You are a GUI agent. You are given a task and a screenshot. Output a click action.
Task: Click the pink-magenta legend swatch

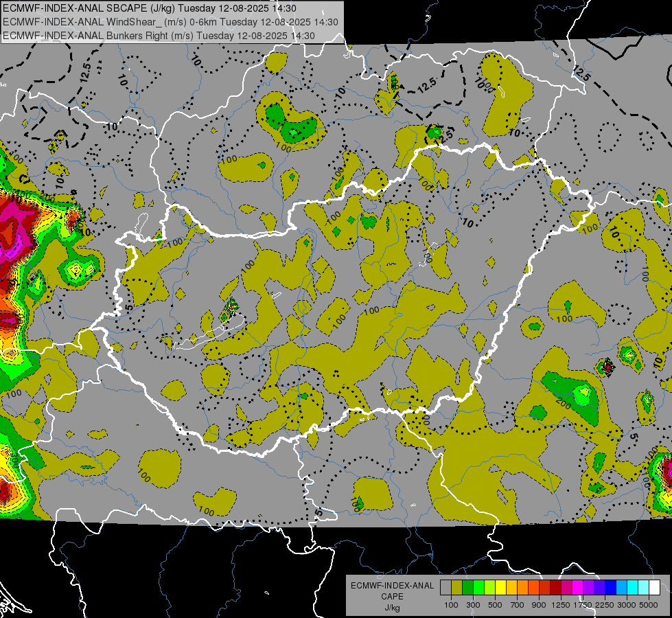[567, 588]
